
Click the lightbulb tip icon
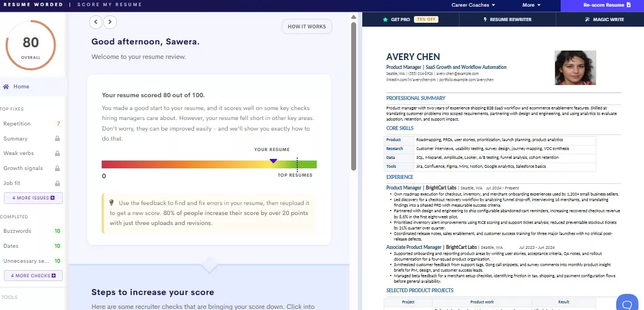coord(111,203)
